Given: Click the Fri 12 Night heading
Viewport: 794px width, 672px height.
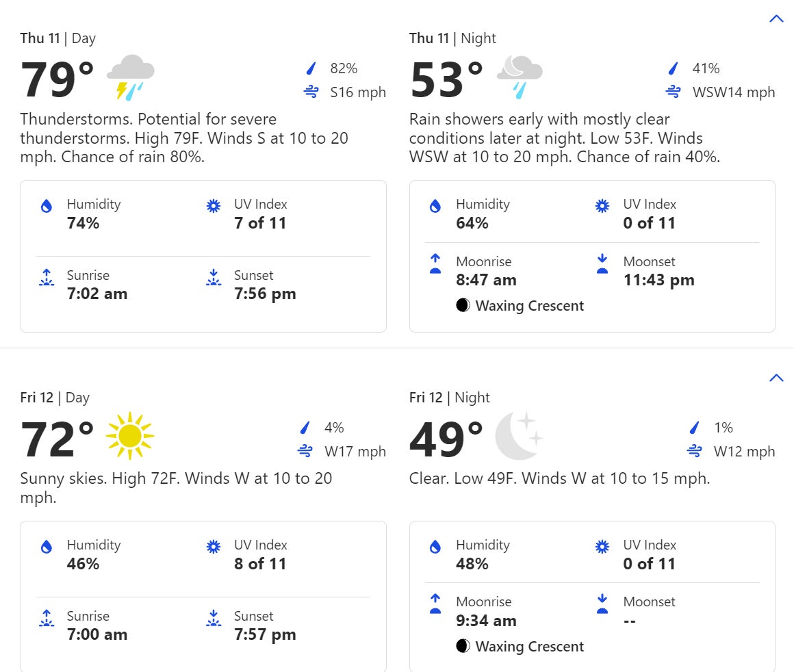Looking at the screenshot, I should point(450,398).
